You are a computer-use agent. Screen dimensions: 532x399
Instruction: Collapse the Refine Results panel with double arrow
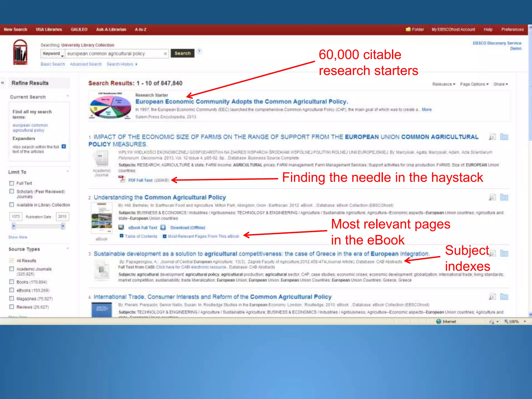3,83
